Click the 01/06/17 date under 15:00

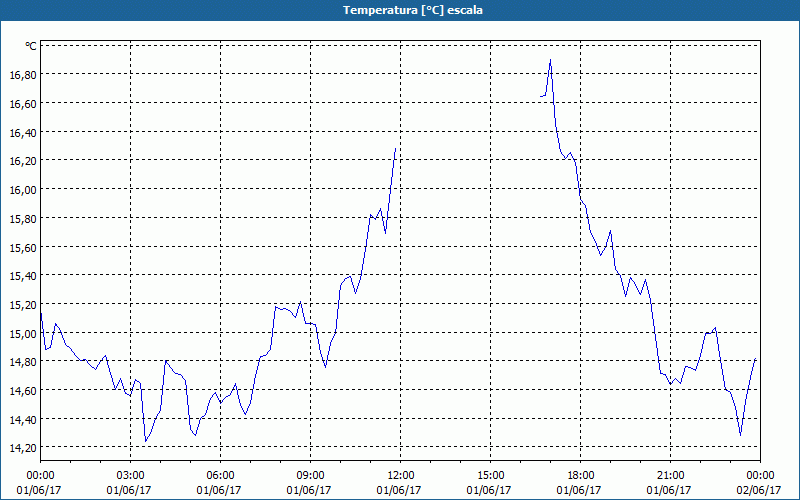(488, 490)
